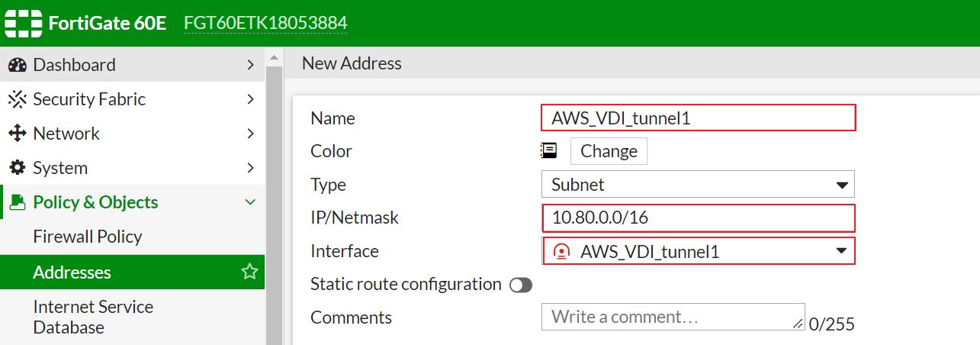Favorite Addresses with the star icon
The image size is (980, 345).
(x=249, y=272)
